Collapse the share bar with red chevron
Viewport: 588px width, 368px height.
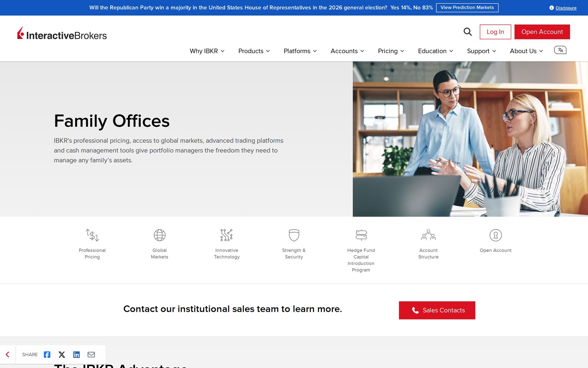(x=7, y=355)
